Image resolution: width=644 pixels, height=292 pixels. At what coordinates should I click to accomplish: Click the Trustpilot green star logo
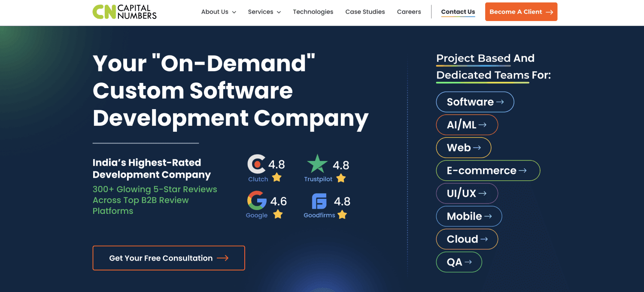point(317,164)
